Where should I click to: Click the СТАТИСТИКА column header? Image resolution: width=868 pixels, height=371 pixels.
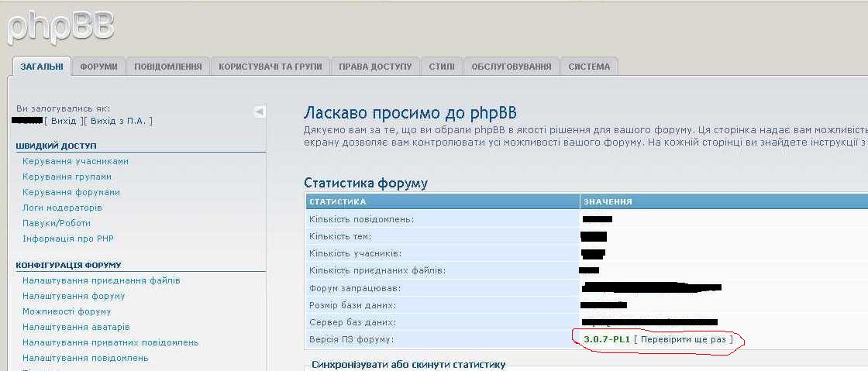pyautogui.click(x=338, y=202)
